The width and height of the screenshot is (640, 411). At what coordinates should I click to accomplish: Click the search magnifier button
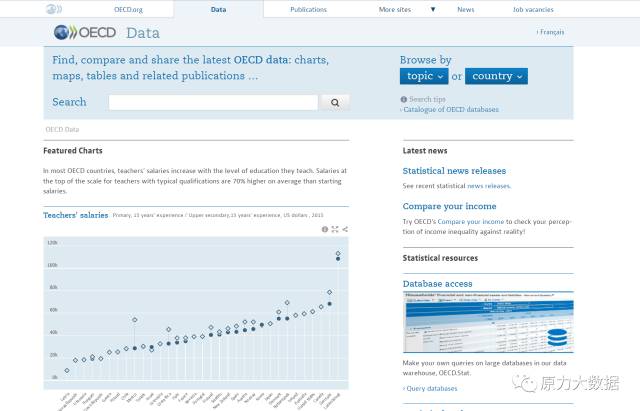click(x=335, y=102)
